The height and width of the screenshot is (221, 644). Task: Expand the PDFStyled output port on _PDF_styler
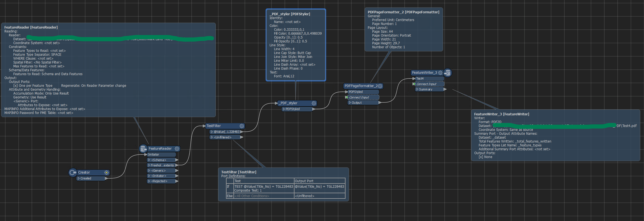[284, 109]
